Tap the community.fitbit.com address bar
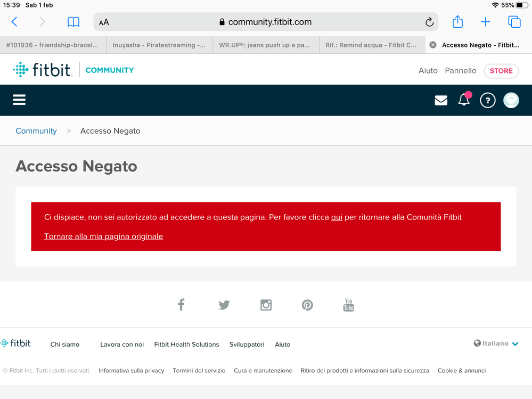Viewport: 532px width, 399px height. pyautogui.click(x=265, y=22)
